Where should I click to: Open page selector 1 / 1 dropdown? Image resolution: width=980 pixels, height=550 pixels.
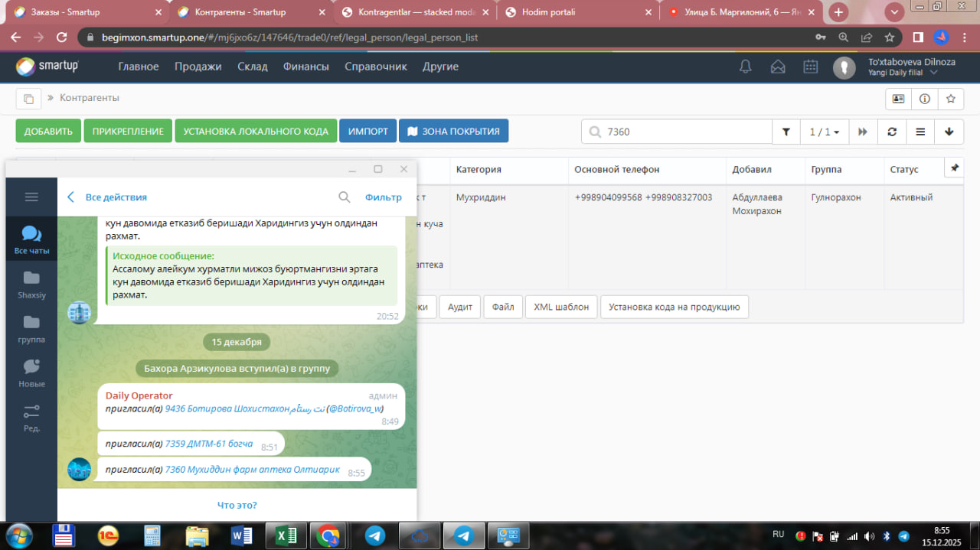pos(824,132)
